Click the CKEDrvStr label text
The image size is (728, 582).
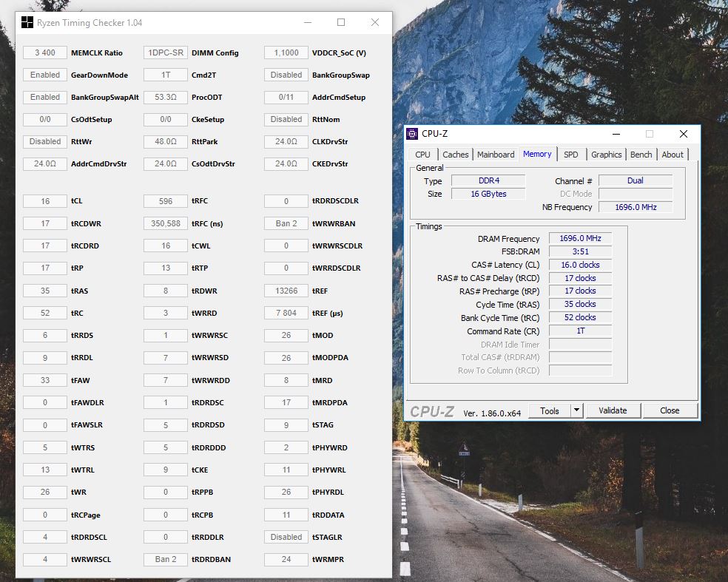330,164
